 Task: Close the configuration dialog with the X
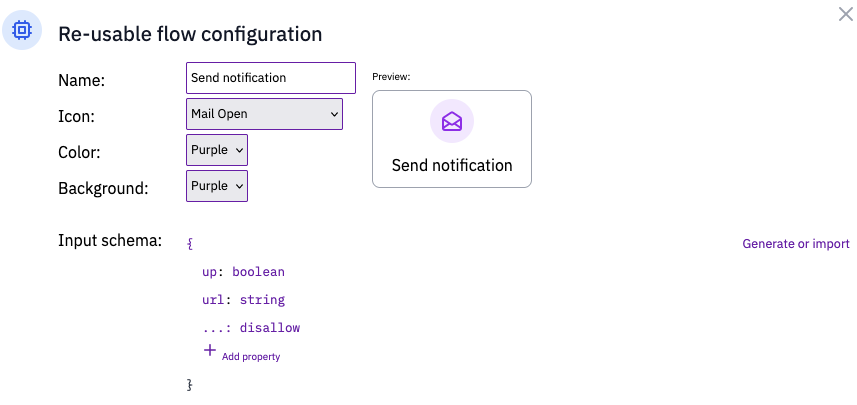[846, 14]
